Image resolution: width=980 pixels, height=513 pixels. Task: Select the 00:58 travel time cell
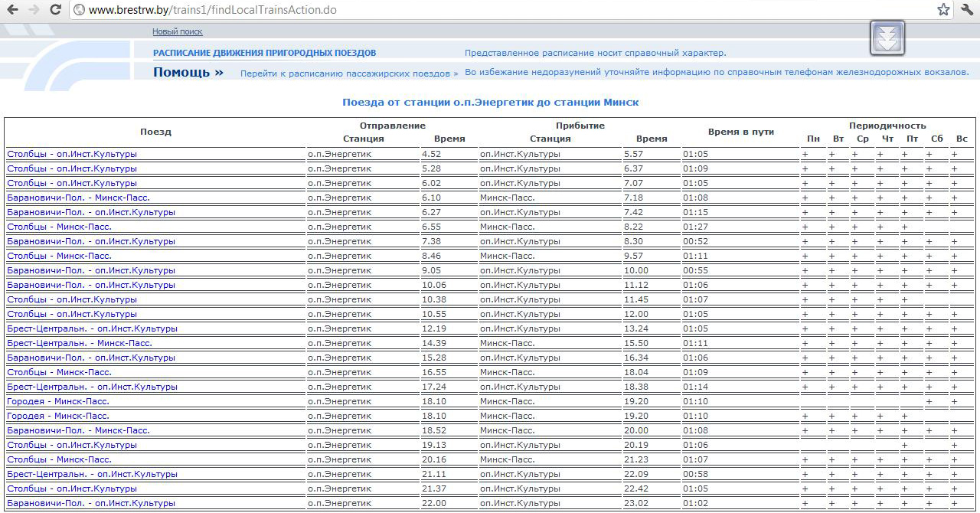pos(740,474)
